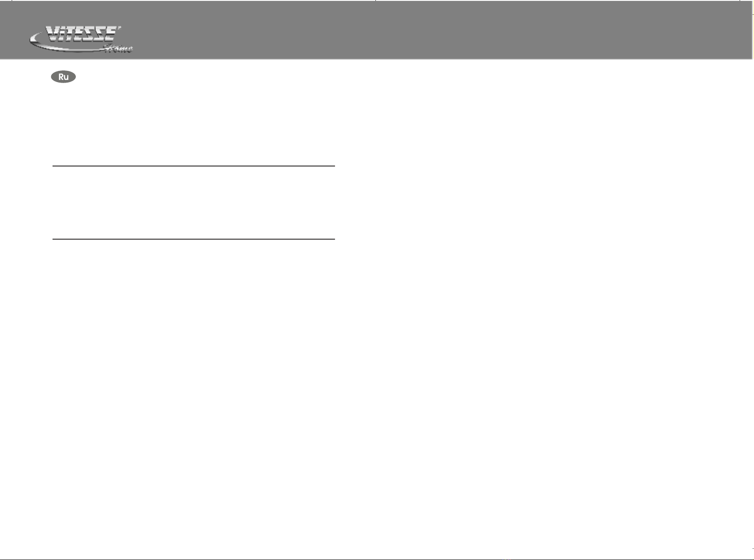
Task: Click the registered mark beside VITESSE
Action: point(119,28)
